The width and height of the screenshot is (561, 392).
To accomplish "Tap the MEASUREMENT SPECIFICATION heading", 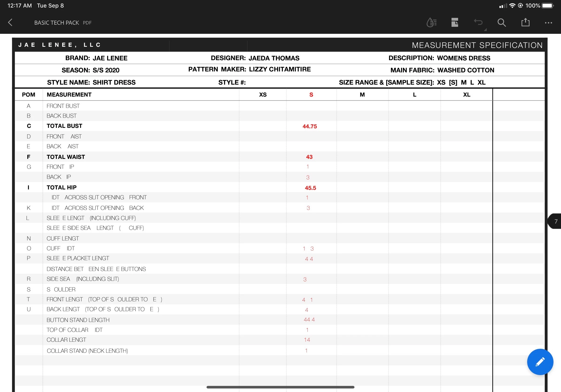I will 477,45.
